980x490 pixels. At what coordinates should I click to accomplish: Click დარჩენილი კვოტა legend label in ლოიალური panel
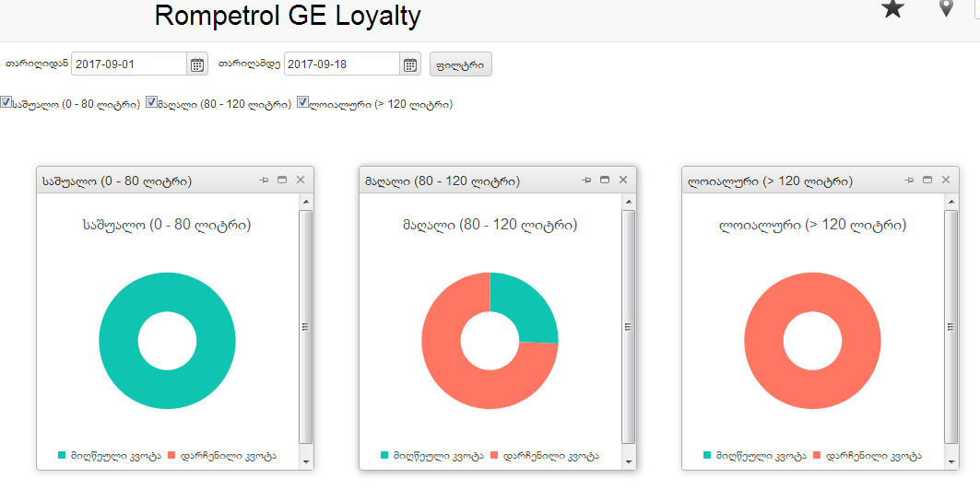coord(873,456)
